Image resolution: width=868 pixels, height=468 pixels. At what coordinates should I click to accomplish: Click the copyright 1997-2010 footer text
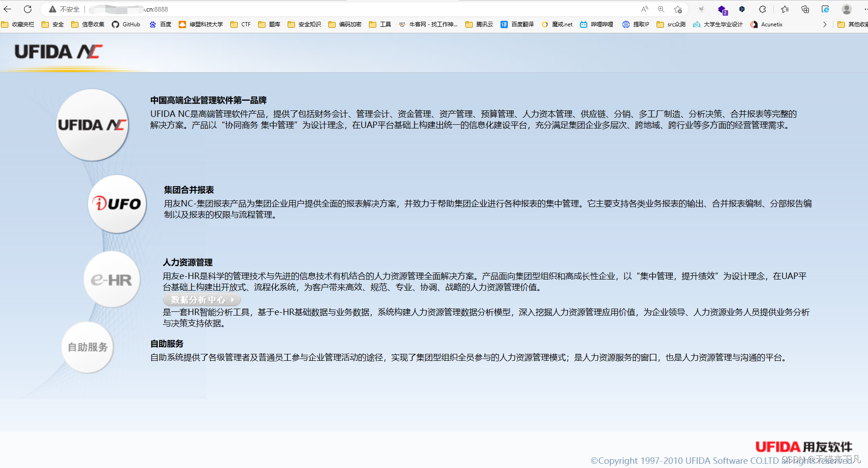[x=722, y=461]
